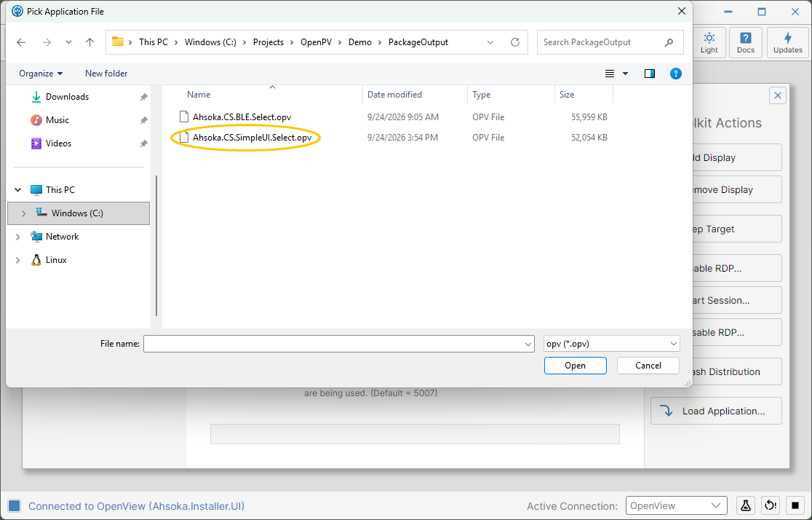Open file dialog help
This screenshot has height=520, width=812.
675,74
